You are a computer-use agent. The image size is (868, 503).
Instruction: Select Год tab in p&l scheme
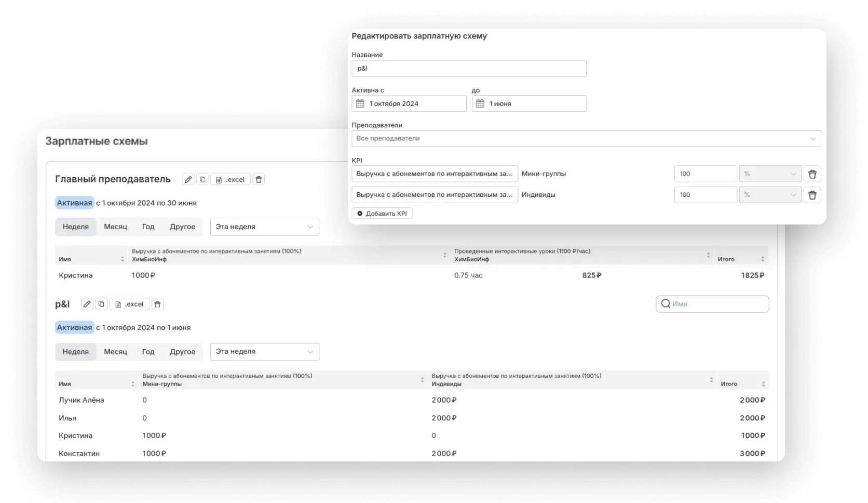[x=148, y=352]
